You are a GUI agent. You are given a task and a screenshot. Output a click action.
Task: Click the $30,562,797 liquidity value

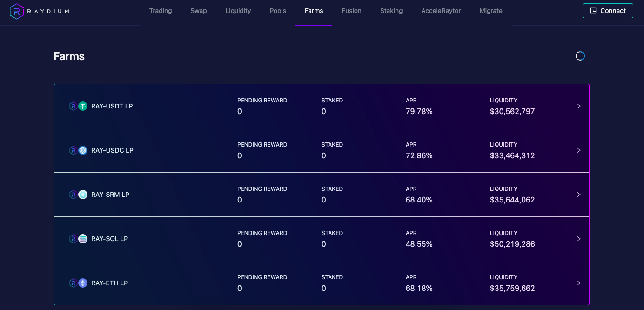(x=512, y=112)
